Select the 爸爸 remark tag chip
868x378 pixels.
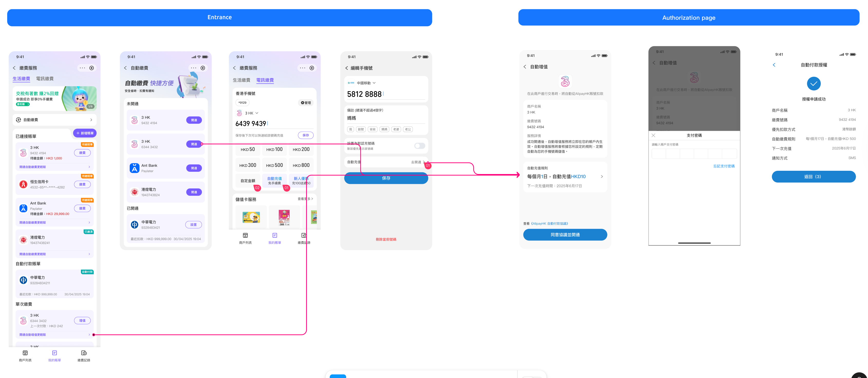pyautogui.click(x=372, y=129)
